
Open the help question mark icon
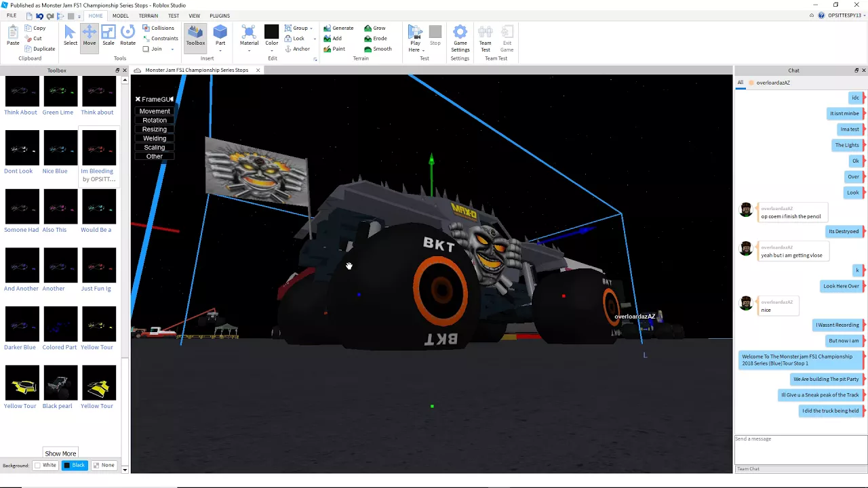click(x=821, y=16)
